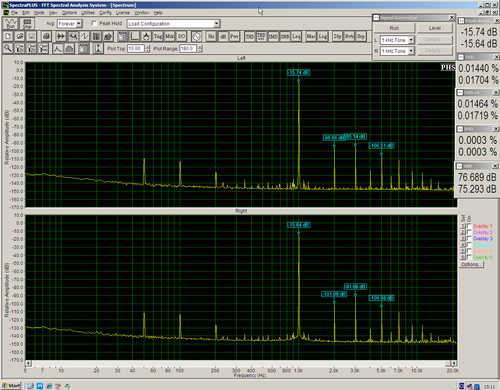Click the Print icon in the toolbar
The height and width of the screenshot is (390, 500).
[47, 36]
